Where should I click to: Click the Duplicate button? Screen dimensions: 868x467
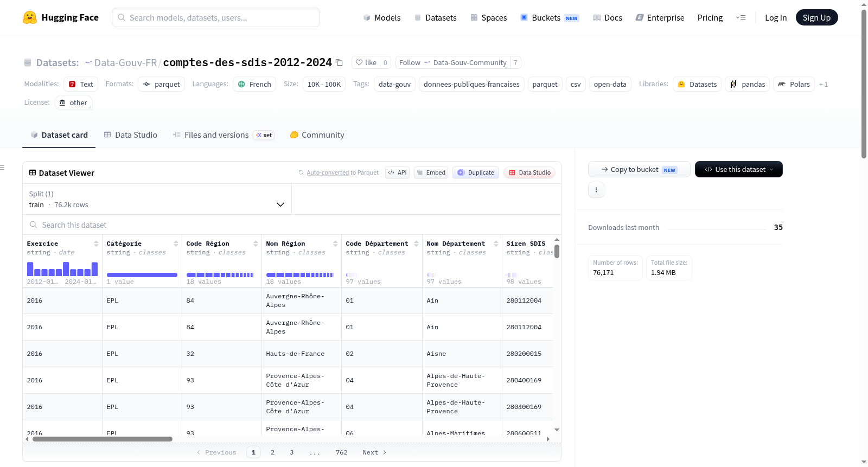(476, 172)
